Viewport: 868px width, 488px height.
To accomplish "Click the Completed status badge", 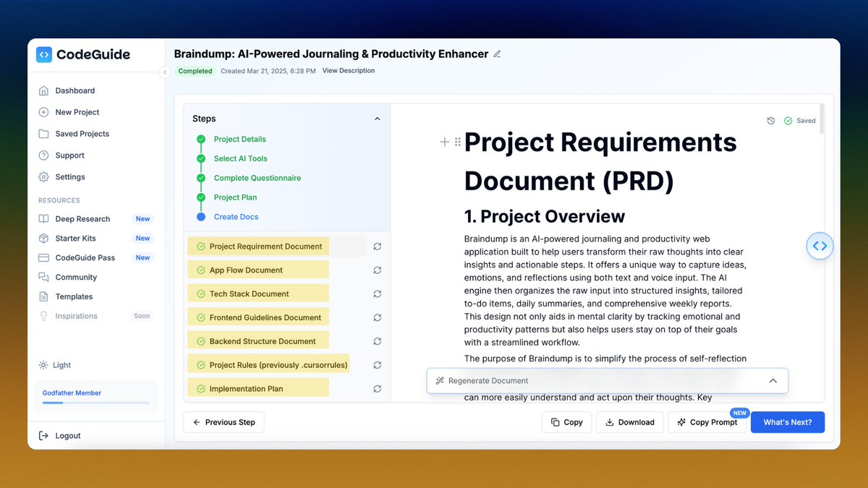I will coord(195,71).
